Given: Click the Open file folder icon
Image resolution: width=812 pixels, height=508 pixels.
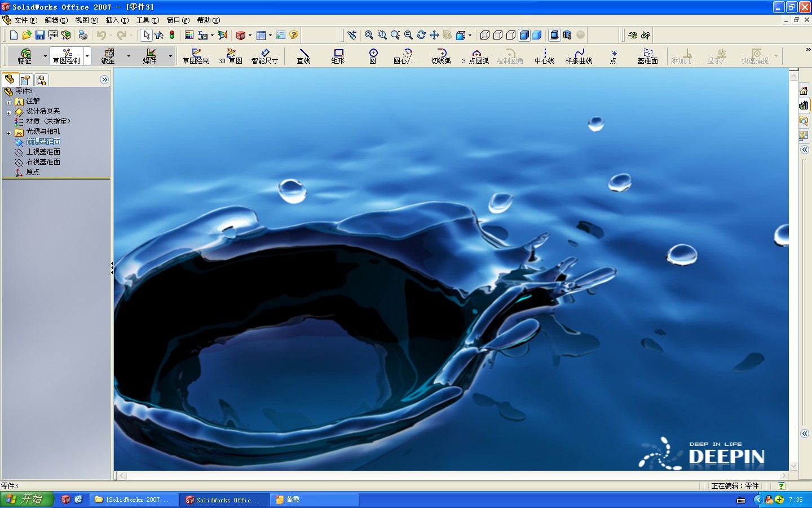Looking at the screenshot, I should (27, 35).
